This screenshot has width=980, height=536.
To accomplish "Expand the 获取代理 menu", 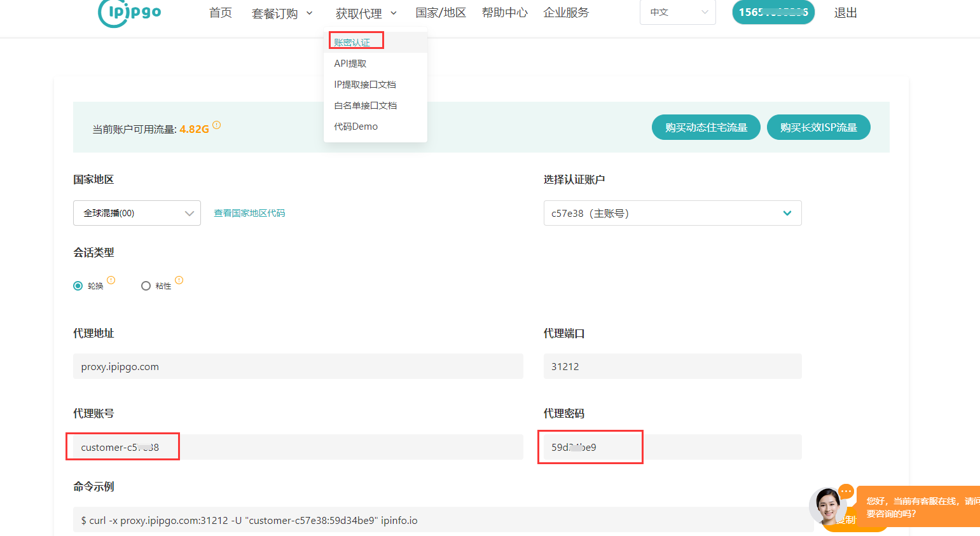I will click(366, 13).
